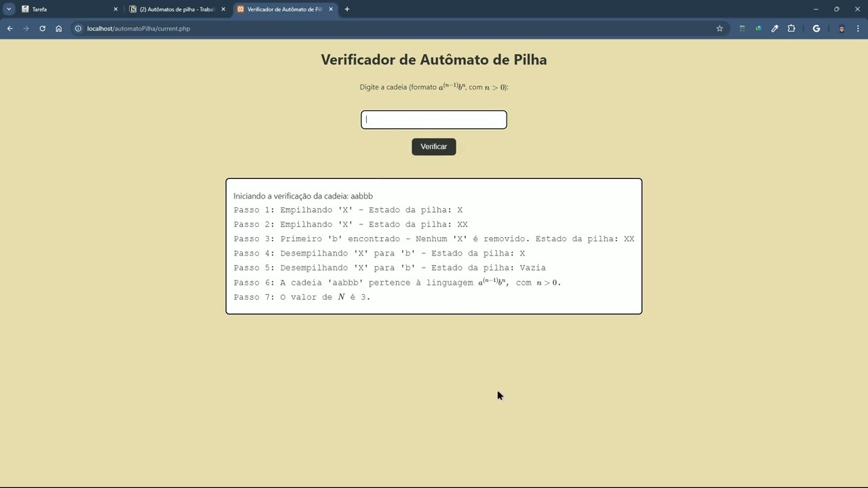Click the Passo 6 'pertence à linguagem' line
The height and width of the screenshot is (488, 868).
(x=397, y=282)
